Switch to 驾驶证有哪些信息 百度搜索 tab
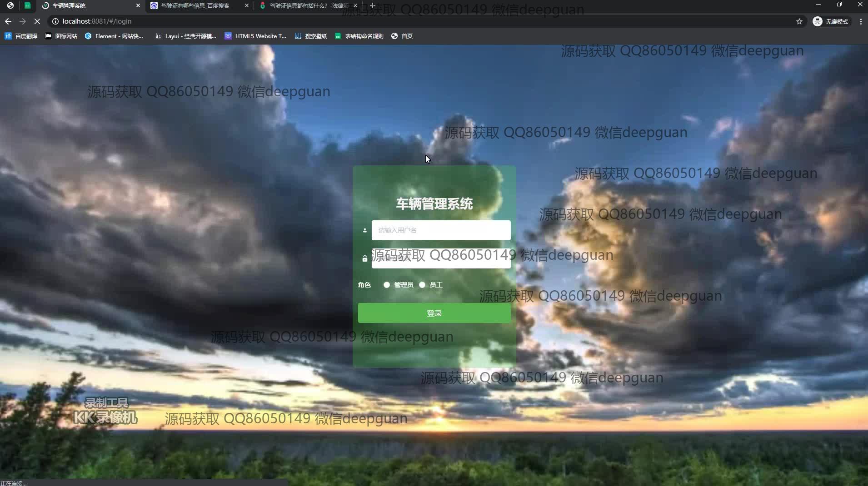This screenshot has height=486, width=868. 195,5
